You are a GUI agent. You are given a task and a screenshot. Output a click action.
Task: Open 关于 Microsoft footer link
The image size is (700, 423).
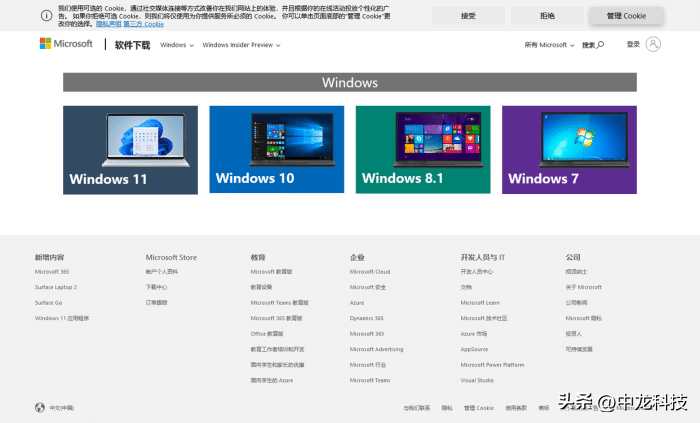[583, 287]
